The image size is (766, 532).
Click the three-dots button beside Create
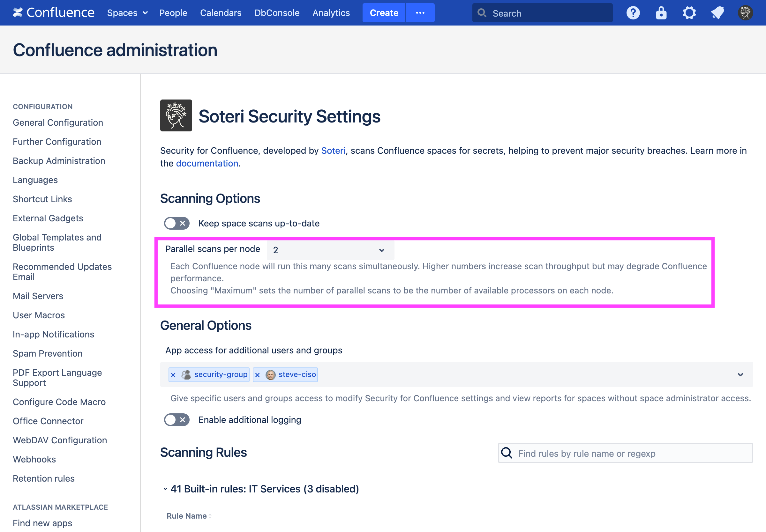[x=420, y=13]
